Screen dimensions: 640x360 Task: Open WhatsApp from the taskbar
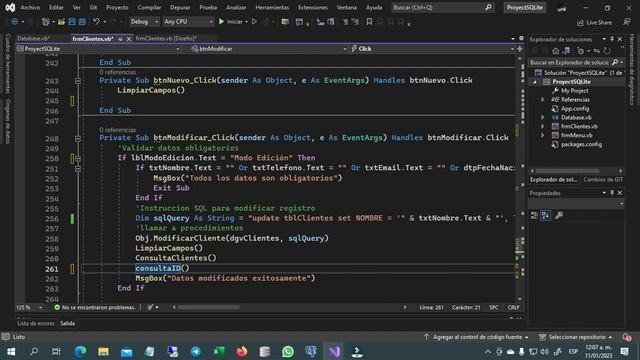(x=288, y=351)
